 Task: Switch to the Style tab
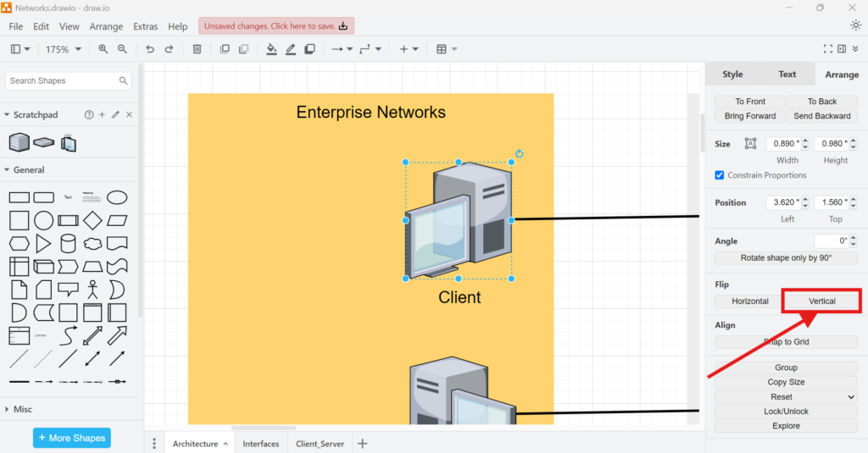pos(732,75)
